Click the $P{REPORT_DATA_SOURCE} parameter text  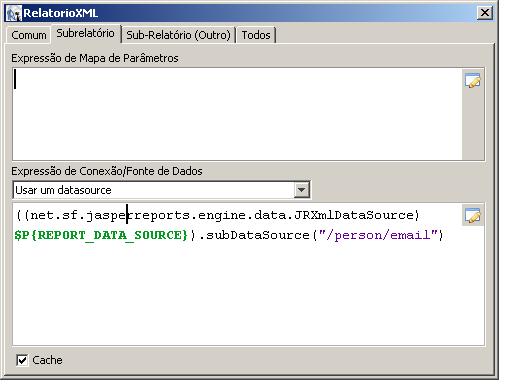tap(101, 235)
